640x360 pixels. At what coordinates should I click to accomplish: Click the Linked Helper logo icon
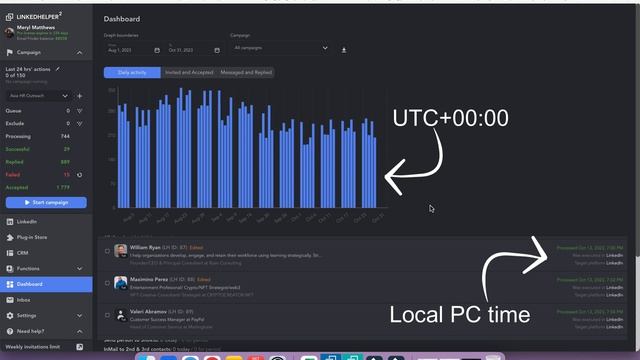coord(9,17)
